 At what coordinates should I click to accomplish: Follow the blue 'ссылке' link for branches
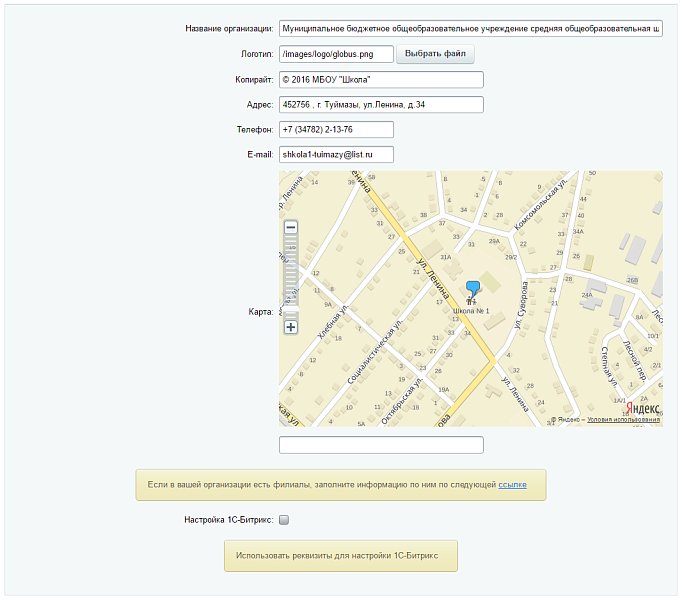[512, 485]
